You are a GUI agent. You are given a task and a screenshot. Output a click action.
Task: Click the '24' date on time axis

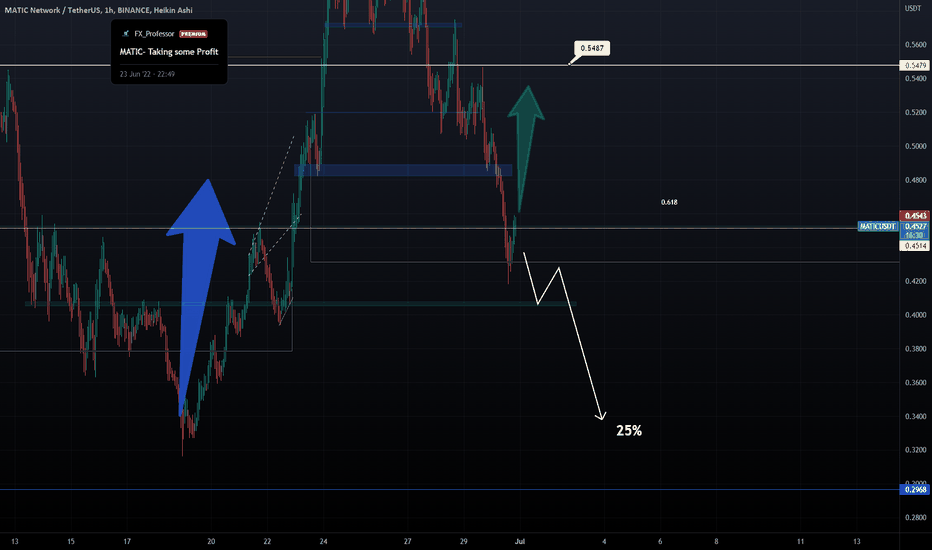tap(323, 542)
